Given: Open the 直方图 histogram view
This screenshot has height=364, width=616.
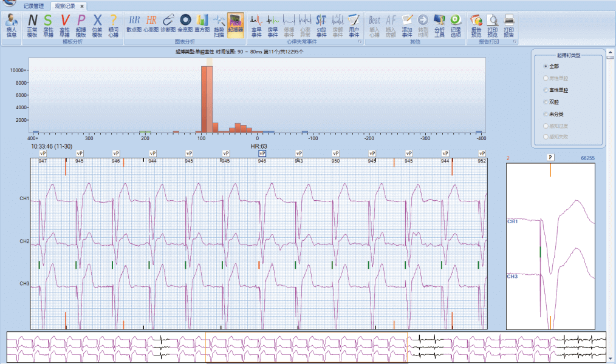Looking at the screenshot, I should [202, 24].
